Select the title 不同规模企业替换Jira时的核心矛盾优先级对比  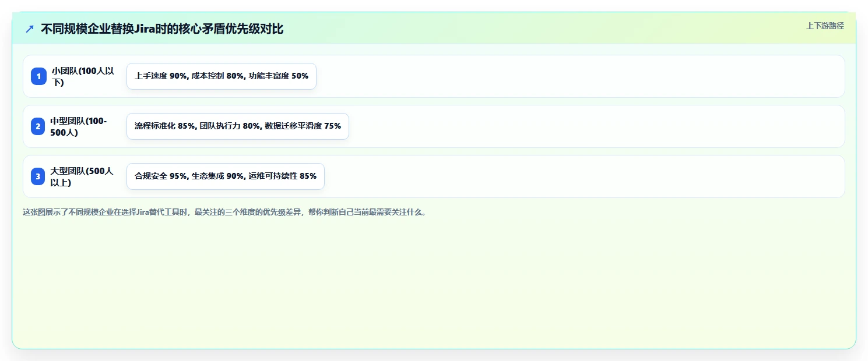(162, 29)
